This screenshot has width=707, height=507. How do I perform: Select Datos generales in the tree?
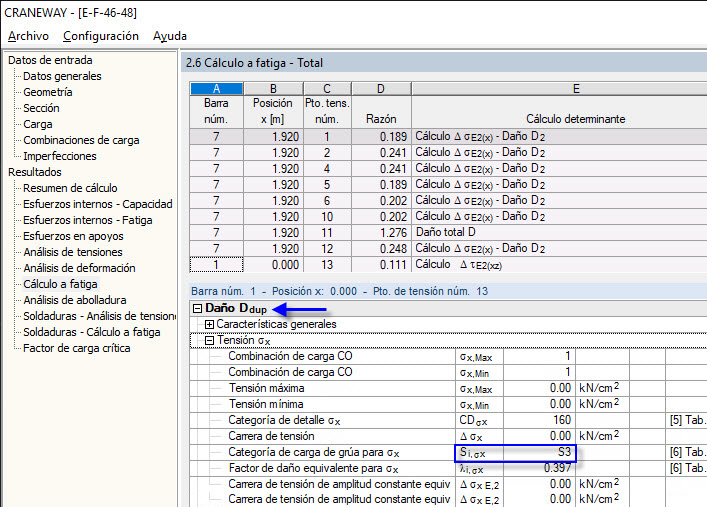[62, 76]
